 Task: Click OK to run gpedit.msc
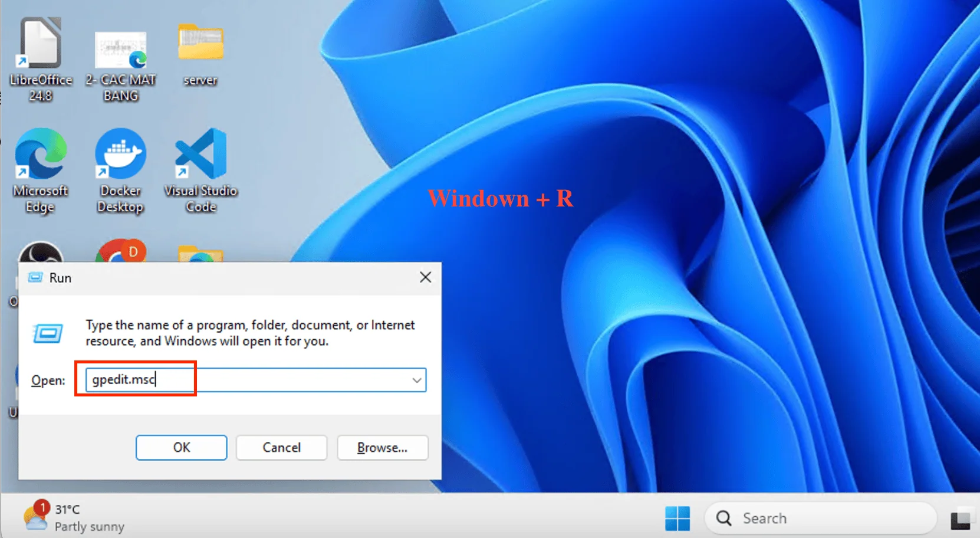point(181,447)
